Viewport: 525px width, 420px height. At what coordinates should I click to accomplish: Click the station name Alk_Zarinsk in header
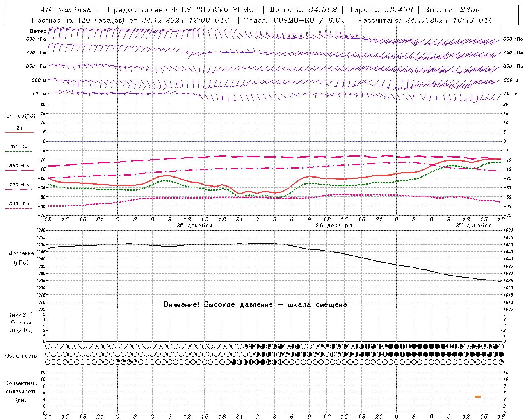click(x=66, y=10)
